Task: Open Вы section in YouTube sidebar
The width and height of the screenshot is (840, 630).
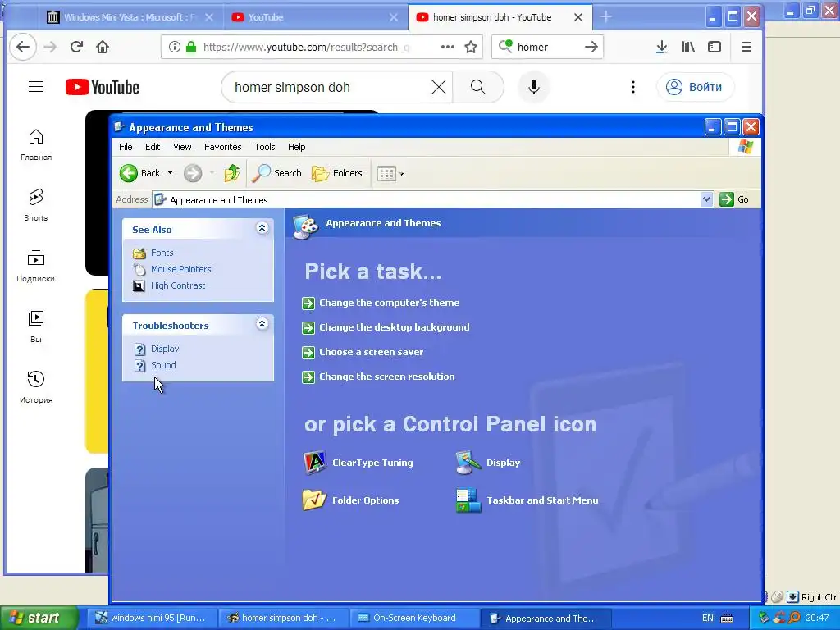Action: pyautogui.click(x=36, y=326)
